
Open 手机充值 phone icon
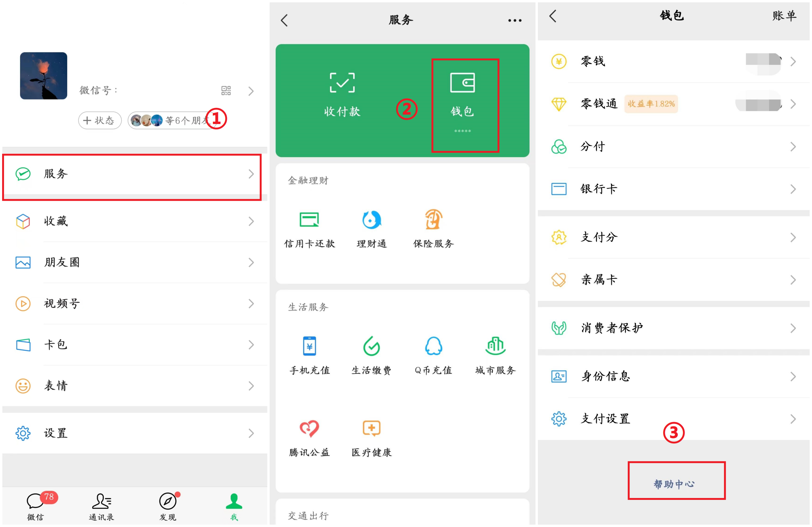pyautogui.click(x=310, y=346)
